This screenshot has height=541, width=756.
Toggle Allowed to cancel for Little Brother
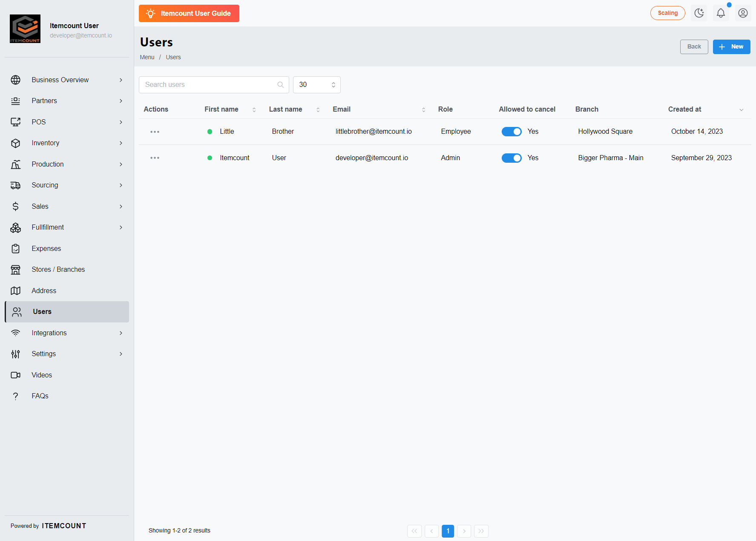tap(512, 132)
